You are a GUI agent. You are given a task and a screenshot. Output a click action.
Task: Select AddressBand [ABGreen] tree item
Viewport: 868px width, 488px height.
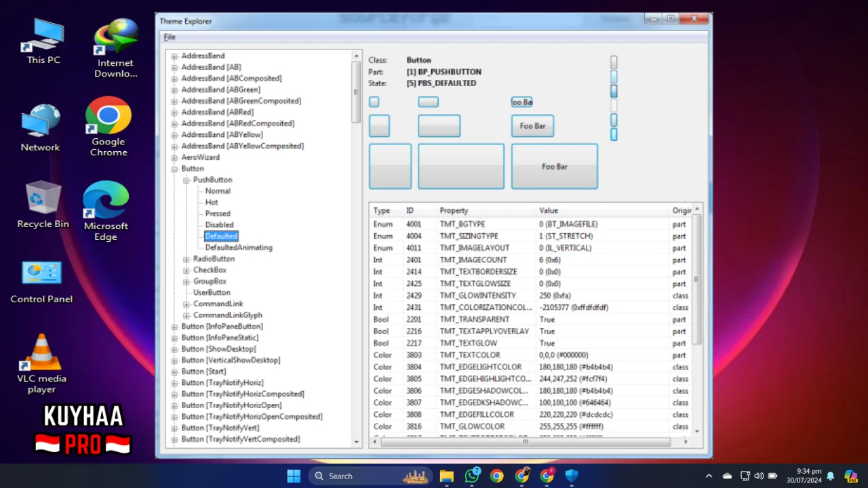[x=220, y=89]
